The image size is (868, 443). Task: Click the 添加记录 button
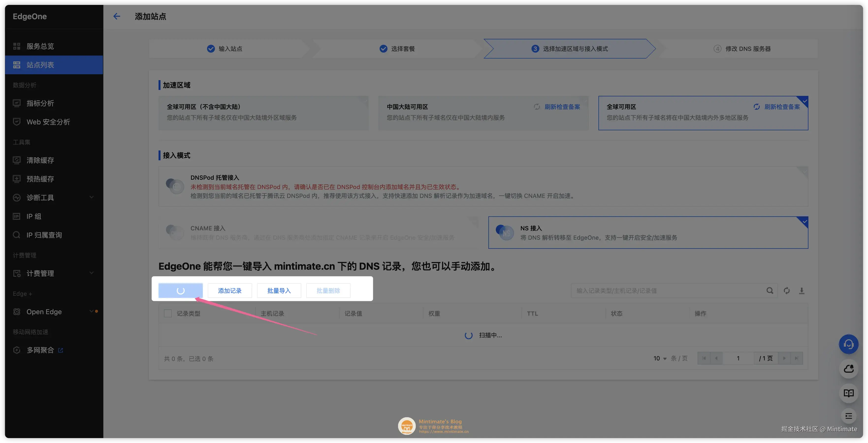coord(229,291)
